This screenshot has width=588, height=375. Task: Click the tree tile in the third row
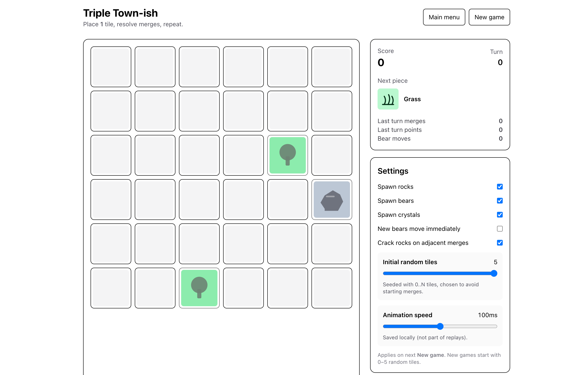pos(287,155)
